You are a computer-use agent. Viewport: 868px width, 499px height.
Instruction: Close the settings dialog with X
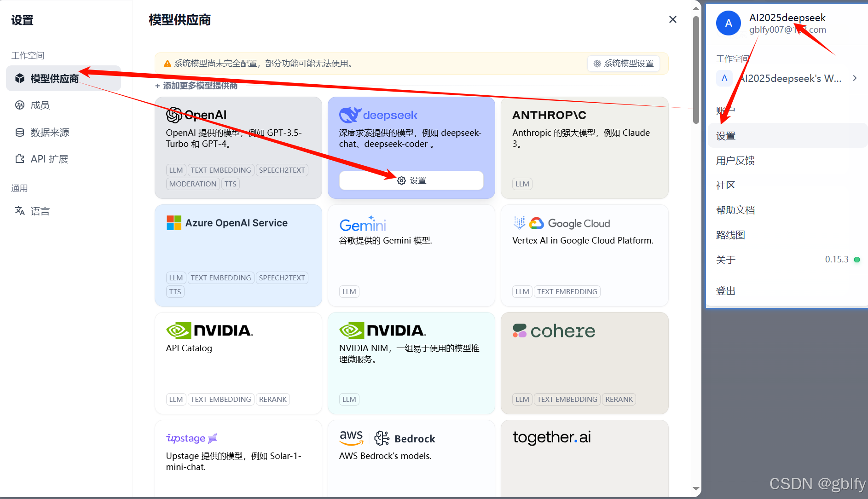[x=673, y=19]
